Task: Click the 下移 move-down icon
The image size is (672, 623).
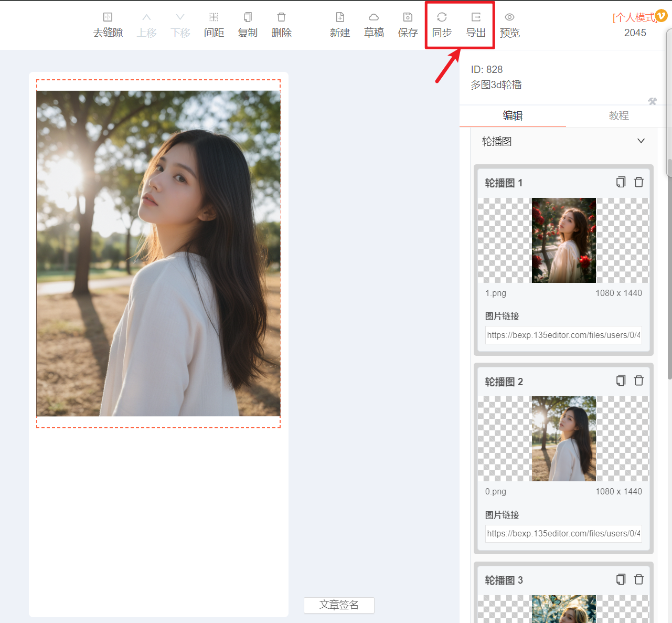Action: 180,17
